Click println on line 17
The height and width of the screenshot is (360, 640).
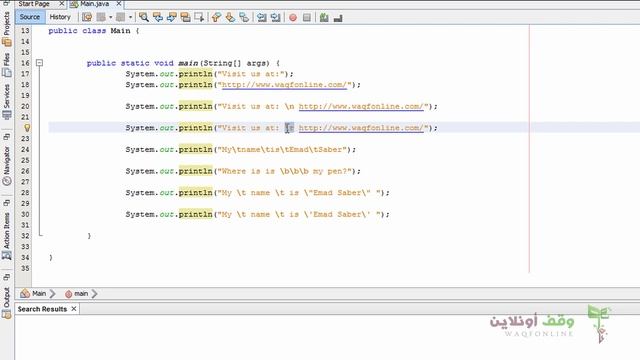click(x=196, y=74)
